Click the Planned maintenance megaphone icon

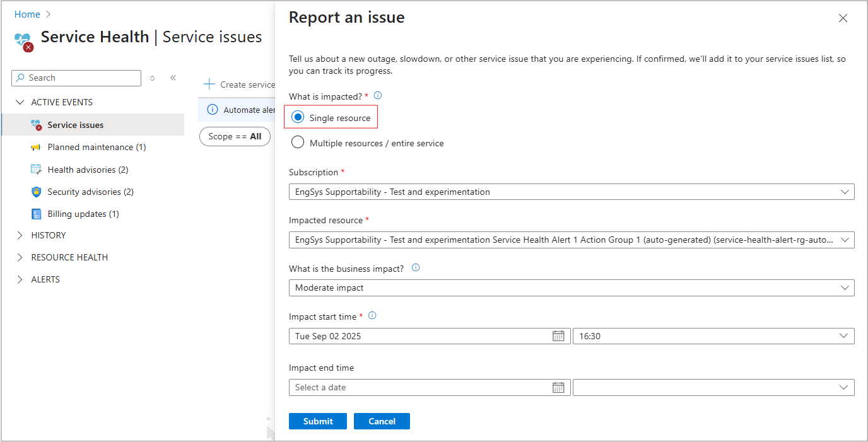(x=36, y=147)
